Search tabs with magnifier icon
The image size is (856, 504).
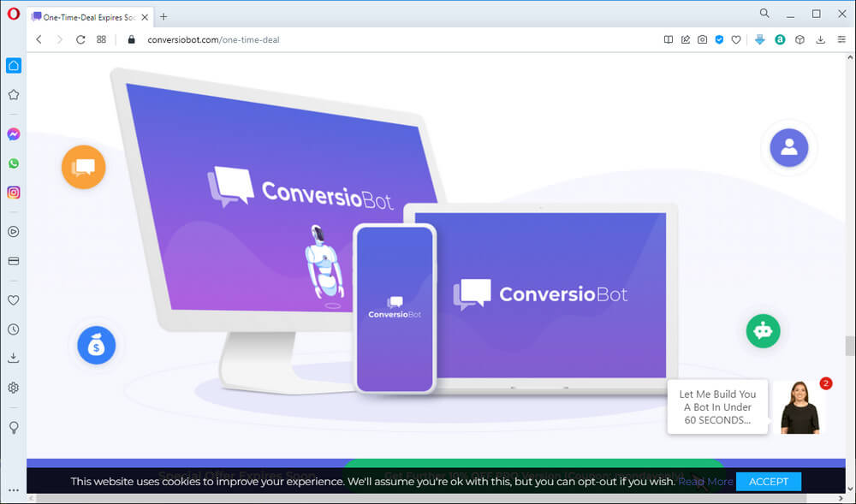(764, 13)
